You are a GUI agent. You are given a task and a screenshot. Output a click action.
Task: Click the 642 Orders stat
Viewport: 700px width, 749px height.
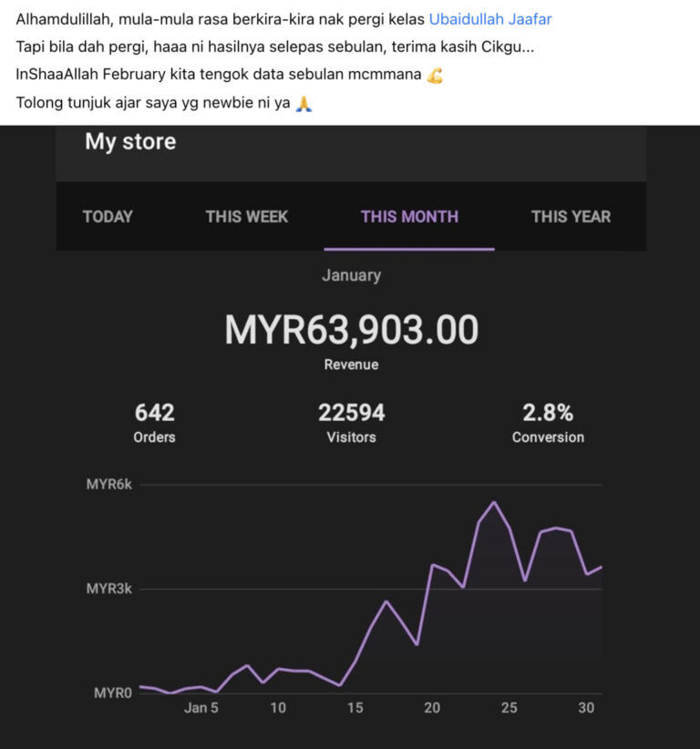pyautogui.click(x=154, y=423)
